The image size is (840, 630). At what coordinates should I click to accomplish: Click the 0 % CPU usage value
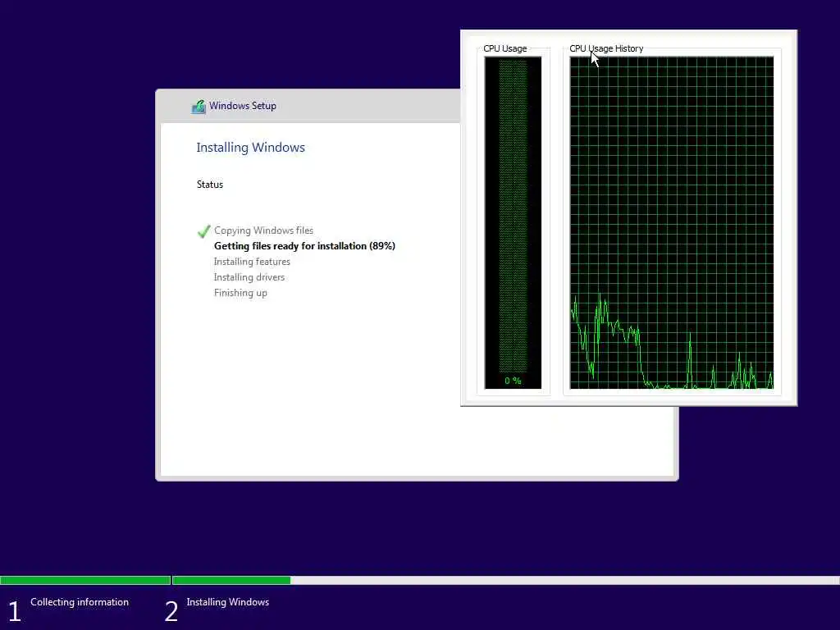click(513, 381)
